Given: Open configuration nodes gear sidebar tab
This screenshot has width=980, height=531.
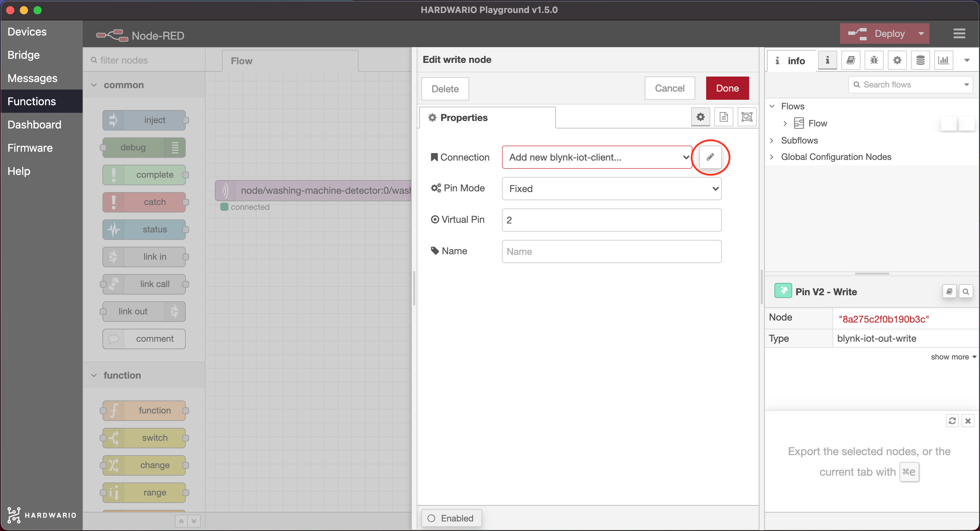Looking at the screenshot, I should click(897, 60).
